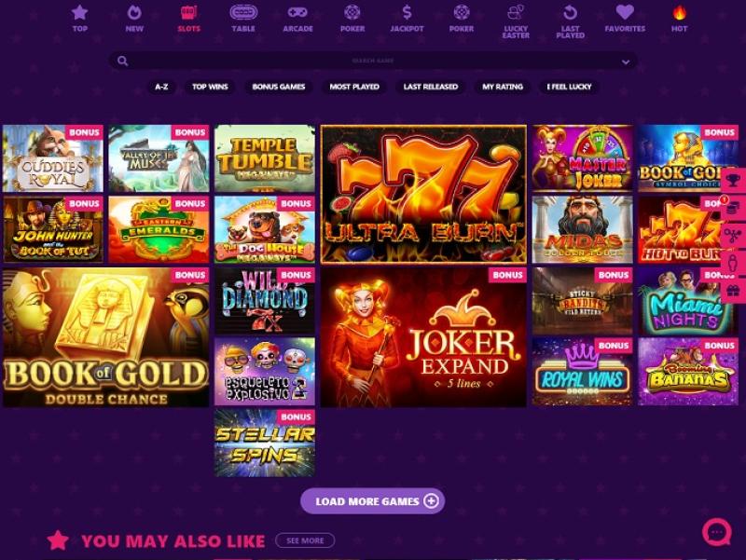746x560 pixels.
Task: Click the I Feel Lucky button
Action: (x=569, y=87)
